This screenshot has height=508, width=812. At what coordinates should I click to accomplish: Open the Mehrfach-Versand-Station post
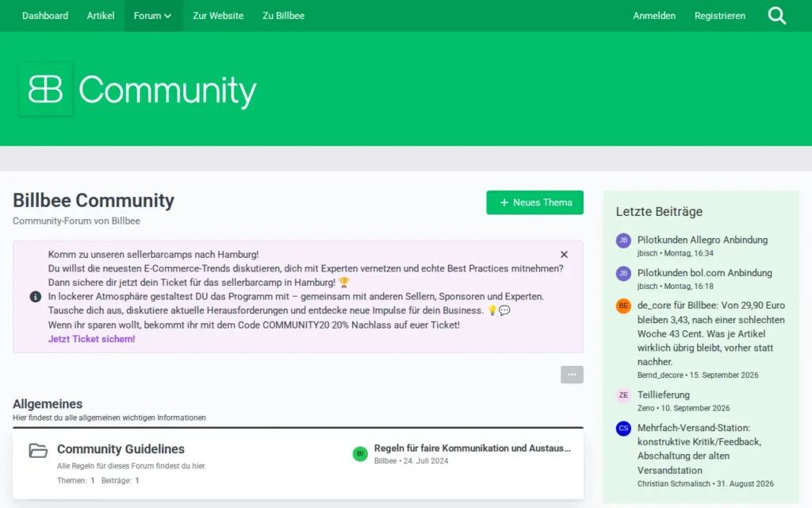pos(699,449)
